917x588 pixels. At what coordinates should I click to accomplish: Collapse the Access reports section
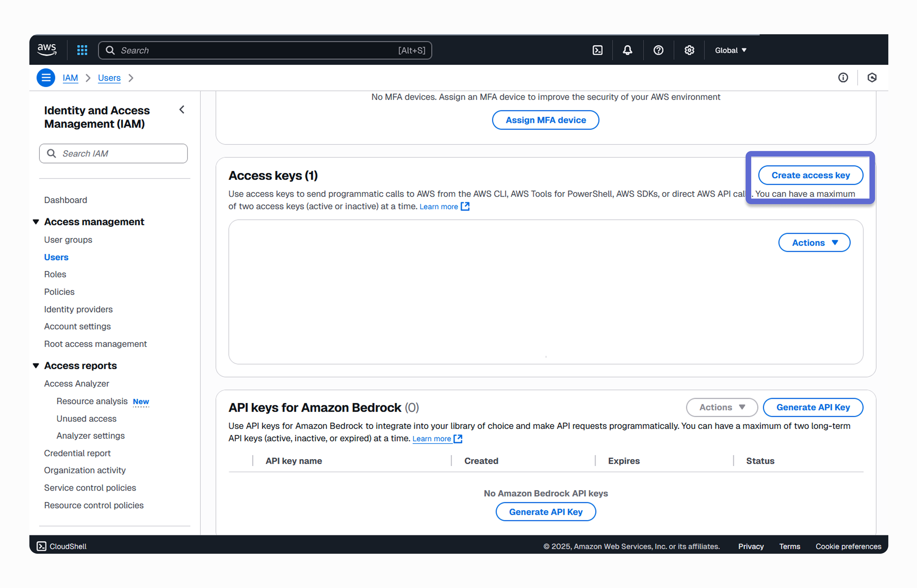36,366
